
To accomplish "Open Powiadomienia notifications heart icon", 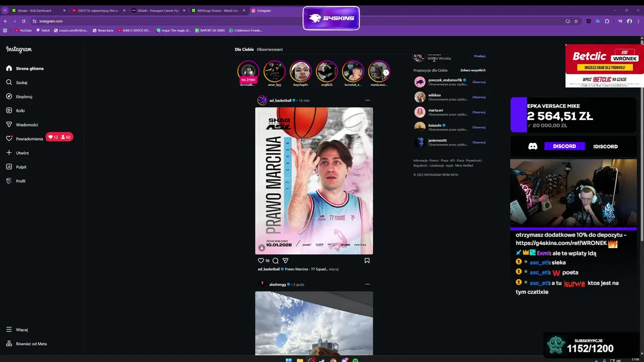I will pyautogui.click(x=9, y=138).
